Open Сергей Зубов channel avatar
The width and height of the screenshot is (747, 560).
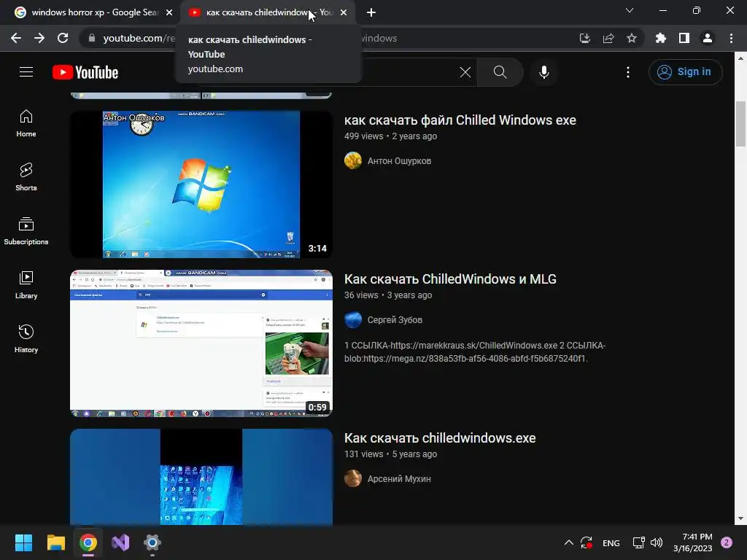(x=353, y=320)
